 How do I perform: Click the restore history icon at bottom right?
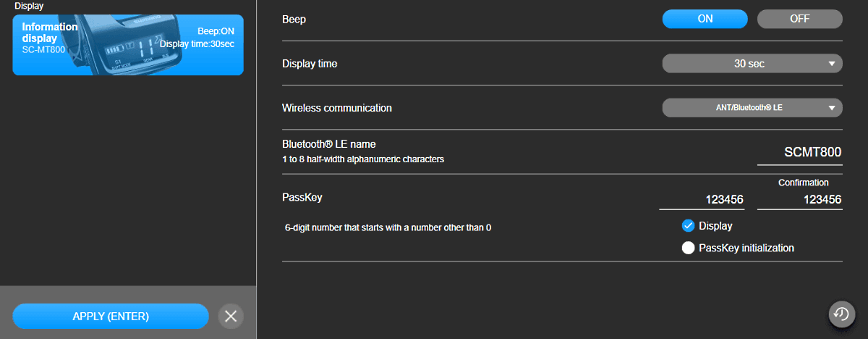click(x=841, y=314)
